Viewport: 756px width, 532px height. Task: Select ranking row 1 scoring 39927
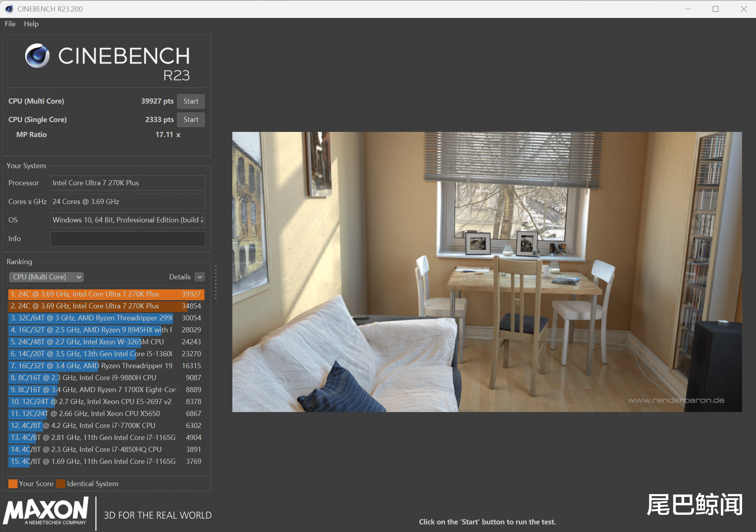pos(106,294)
